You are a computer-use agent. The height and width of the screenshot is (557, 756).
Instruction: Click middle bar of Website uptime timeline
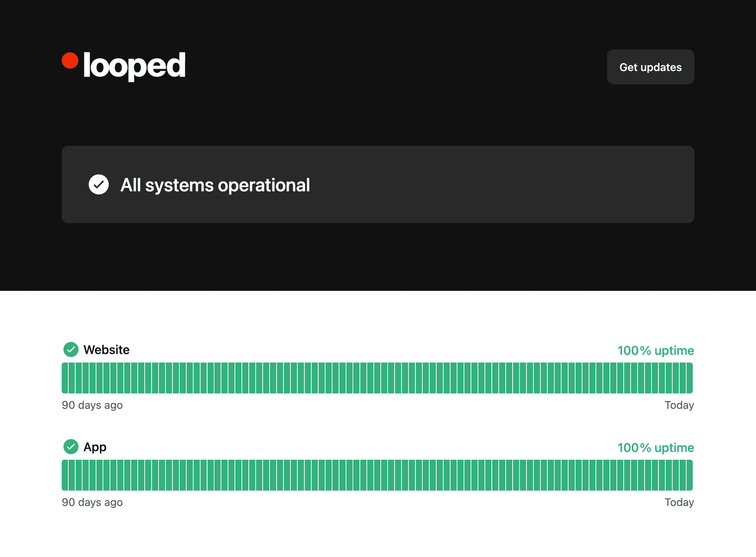pyautogui.click(x=377, y=378)
